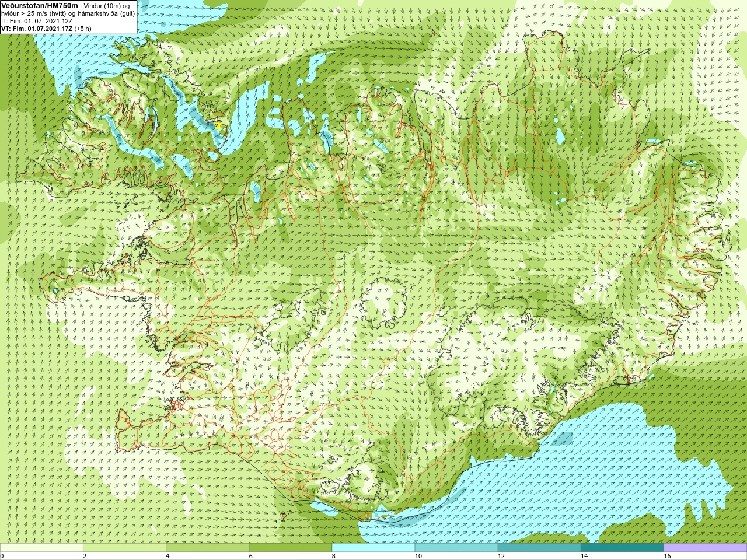The image size is (747, 560).
Task: Click the 8–10 m/s light cyan legend swatch
Action: point(373,548)
